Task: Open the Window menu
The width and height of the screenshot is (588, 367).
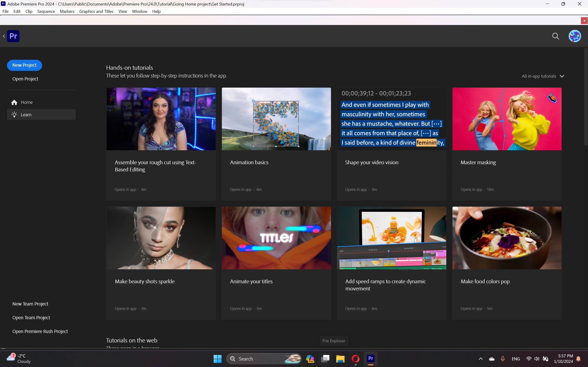Action: [x=139, y=11]
